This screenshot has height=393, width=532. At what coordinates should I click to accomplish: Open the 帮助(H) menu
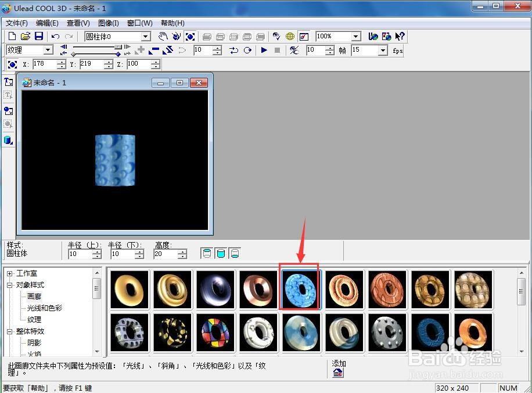172,23
